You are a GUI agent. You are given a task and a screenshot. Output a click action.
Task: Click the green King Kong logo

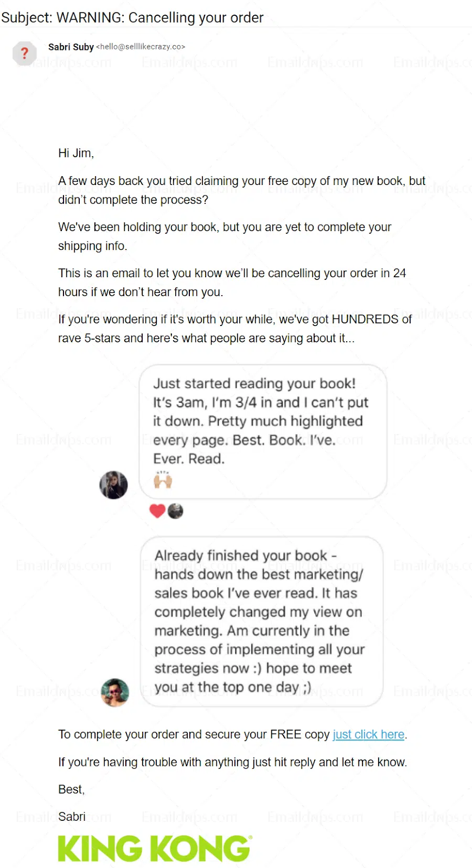154,848
